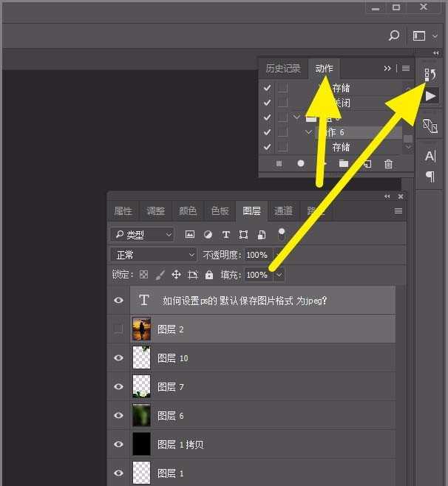The height and width of the screenshot is (486, 448).
Task: Collapse the action set group chevron
Action: [x=297, y=117]
